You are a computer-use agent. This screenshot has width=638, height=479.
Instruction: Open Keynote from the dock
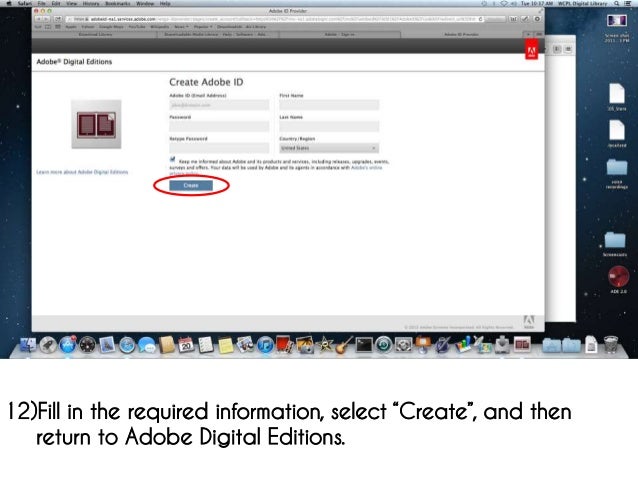423,345
